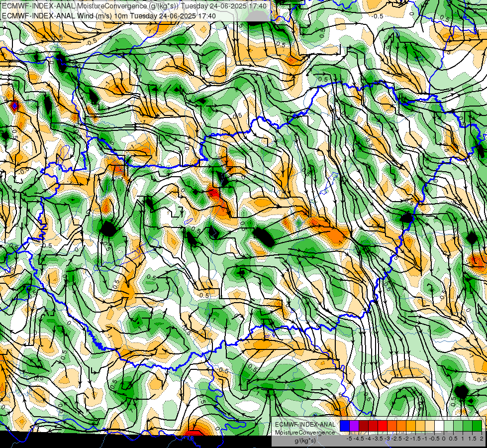Click the g/(kg*s) unit label in legend
The height and width of the screenshot is (448, 487).
click(305, 441)
